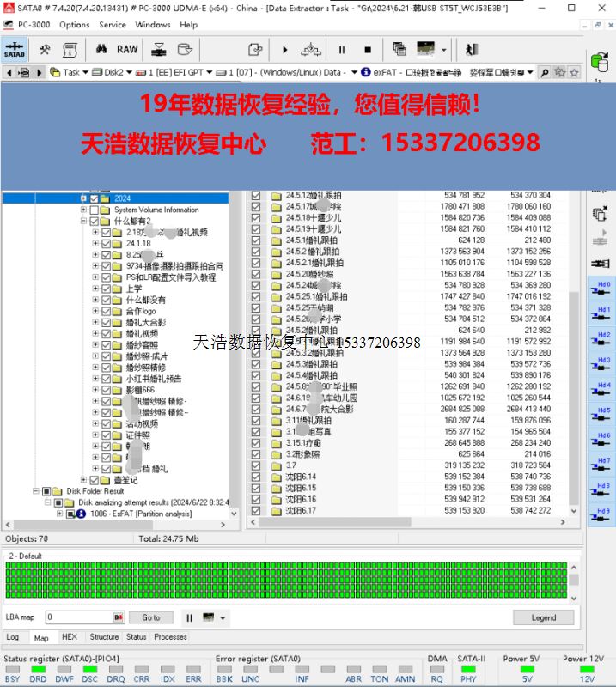616x687 pixels.
Task: Collapse the Disk Folder Result node
Action: point(36,492)
